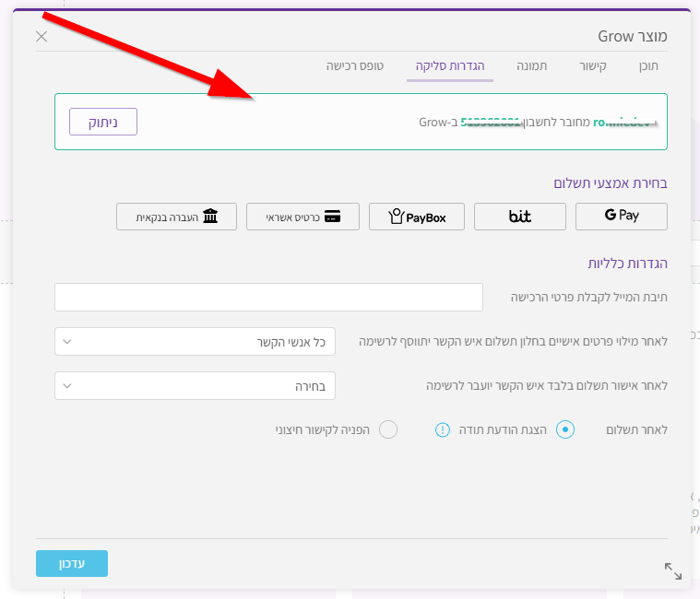The height and width of the screenshot is (599, 700).
Task: Open the טופס רכישה tab
Action: pos(355,66)
